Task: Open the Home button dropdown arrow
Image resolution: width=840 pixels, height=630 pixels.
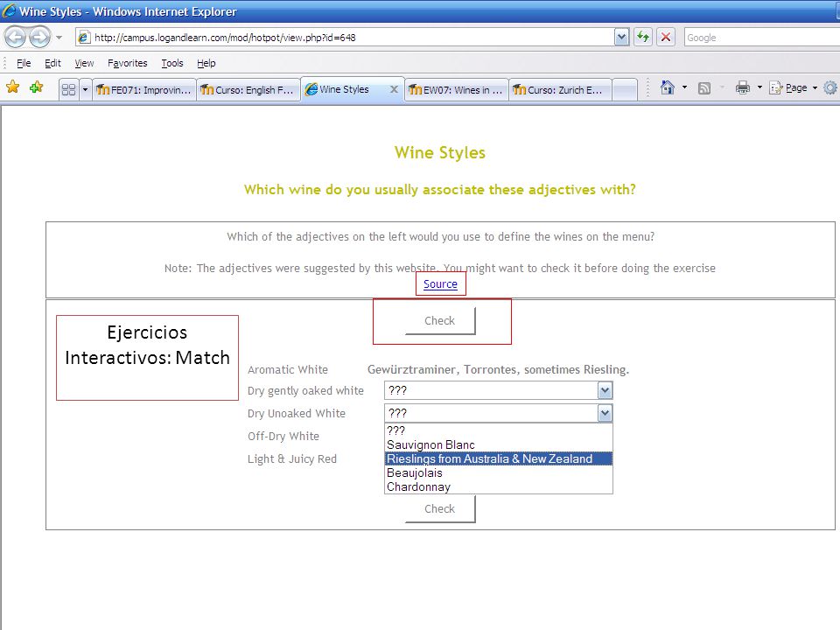Action: coord(684,87)
